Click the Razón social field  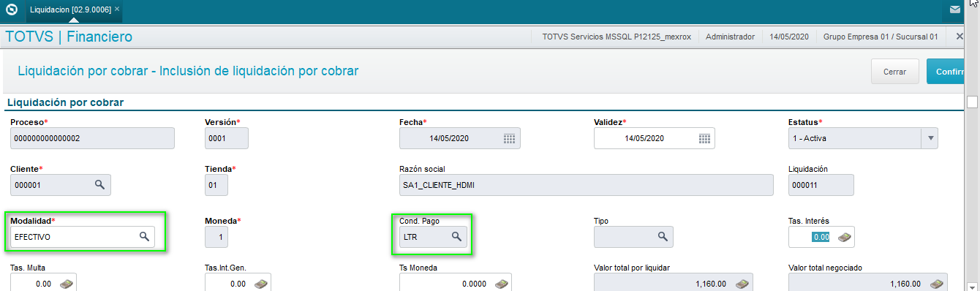[x=586, y=185]
